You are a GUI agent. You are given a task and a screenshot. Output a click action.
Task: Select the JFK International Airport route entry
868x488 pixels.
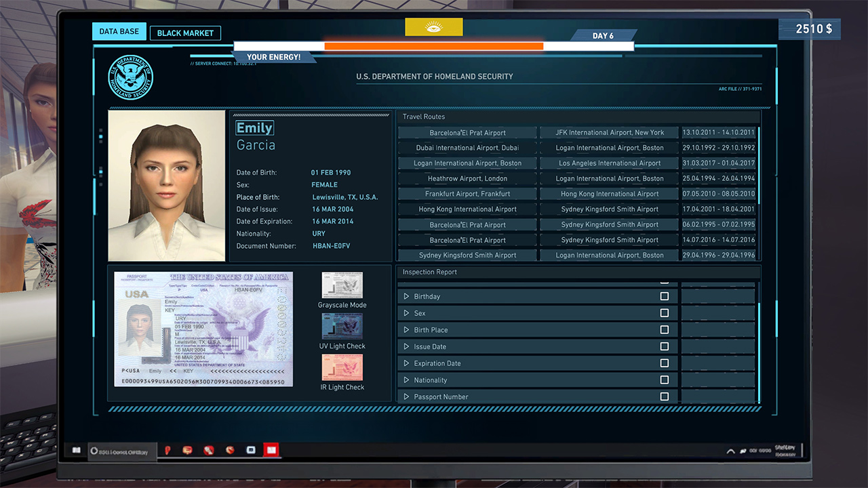coord(609,132)
